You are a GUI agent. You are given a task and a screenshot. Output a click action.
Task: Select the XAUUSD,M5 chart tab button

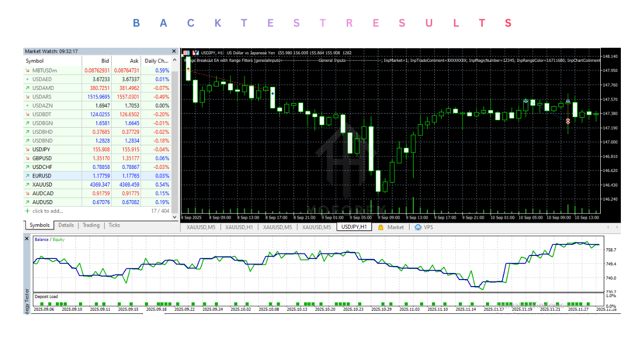point(201,227)
